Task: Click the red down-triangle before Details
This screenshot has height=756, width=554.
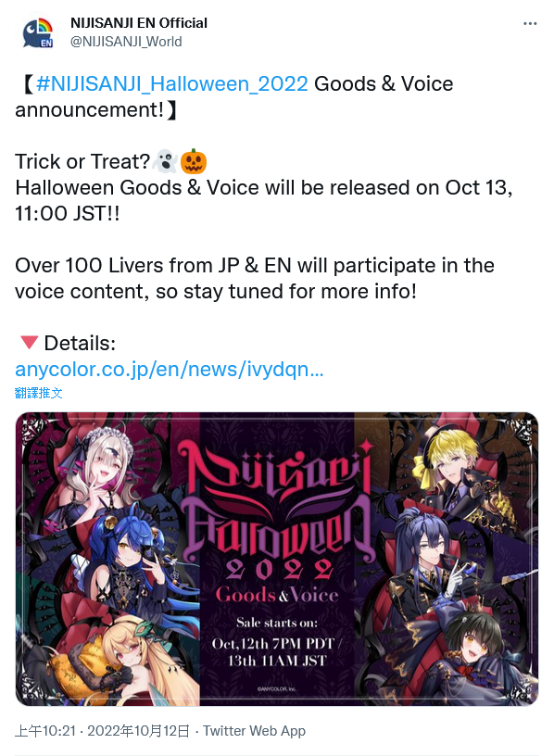Action: 29,342
